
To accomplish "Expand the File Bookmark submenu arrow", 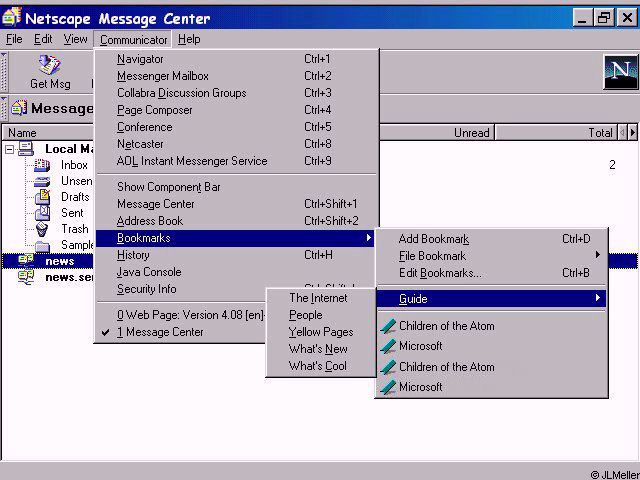I will 598,255.
